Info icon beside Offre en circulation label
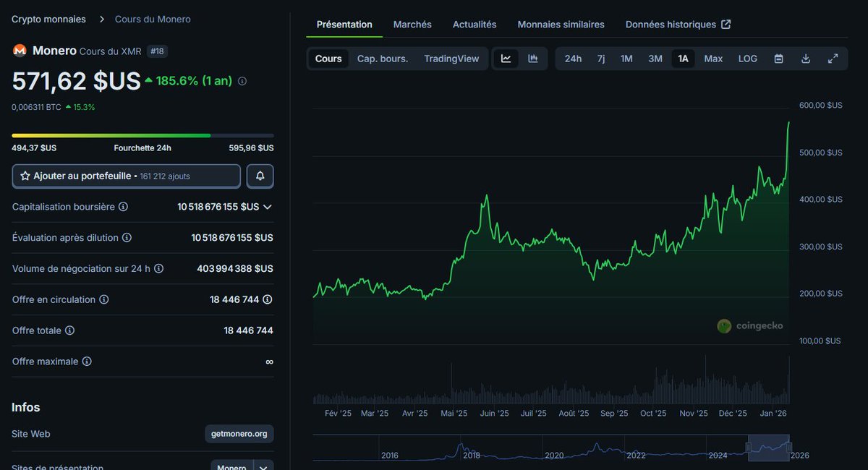Screen dimensions: 868x470 (x=104, y=299)
